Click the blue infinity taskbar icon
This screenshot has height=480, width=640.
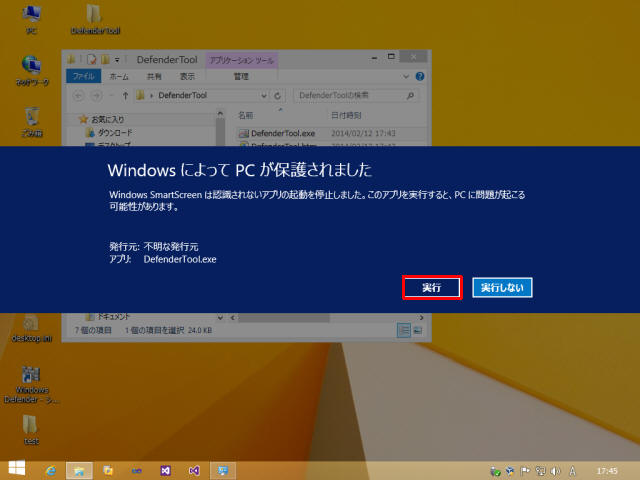(x=137, y=471)
